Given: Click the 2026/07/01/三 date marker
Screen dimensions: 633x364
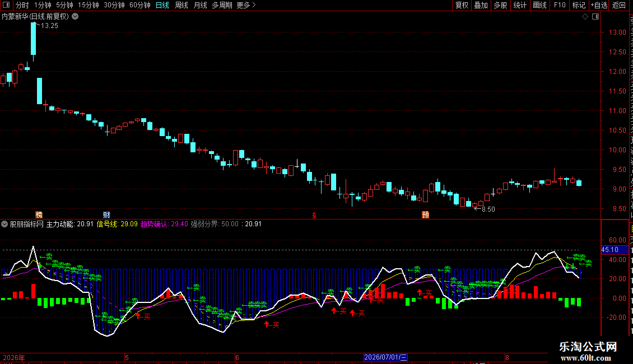Looking at the screenshot, I should 385,357.
